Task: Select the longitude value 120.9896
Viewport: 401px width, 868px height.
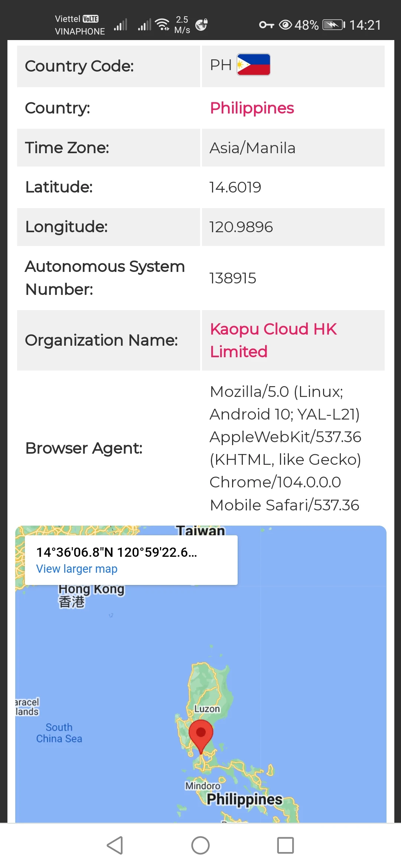Action: click(x=241, y=227)
